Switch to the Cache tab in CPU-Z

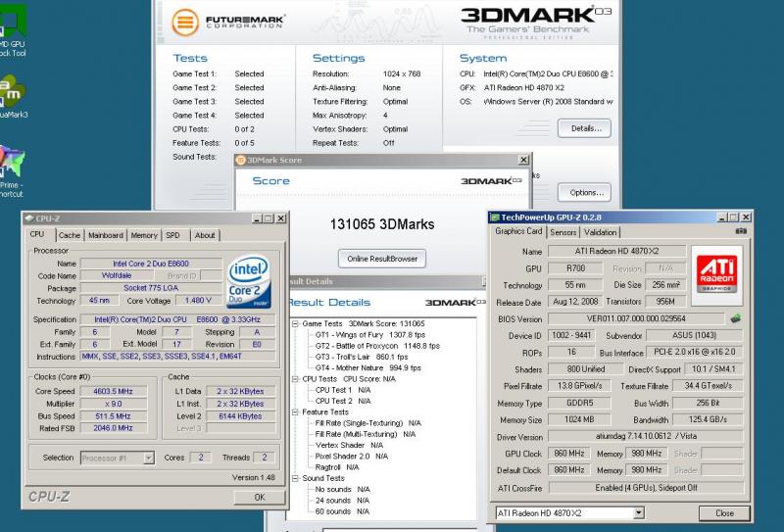[x=69, y=235]
